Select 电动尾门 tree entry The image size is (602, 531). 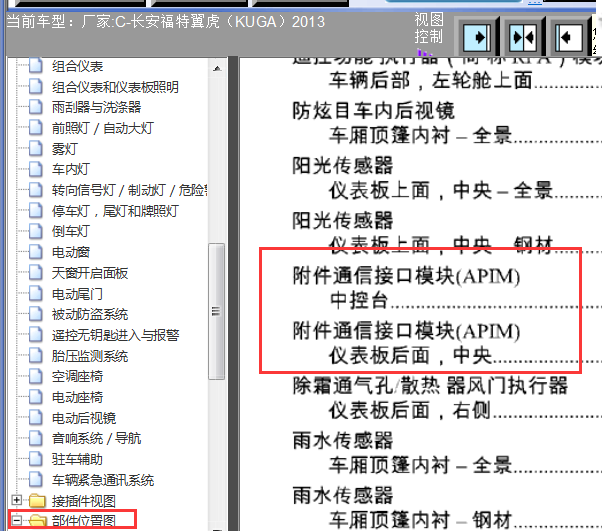tap(78, 294)
